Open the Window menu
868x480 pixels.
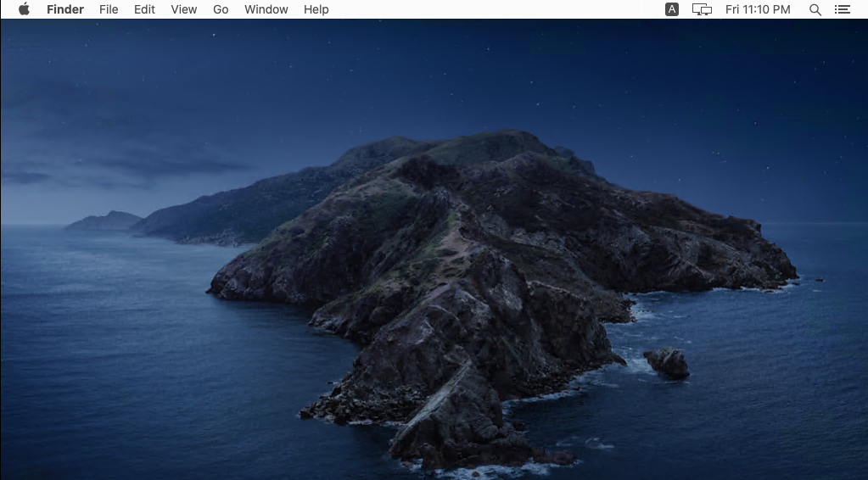[266, 9]
